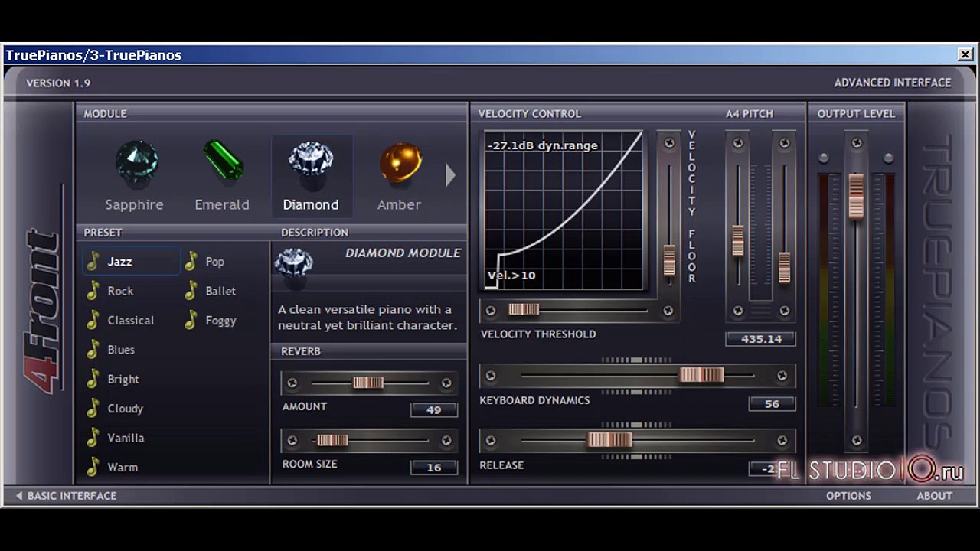
Task: Close the TruePianos window
Action: [965, 55]
